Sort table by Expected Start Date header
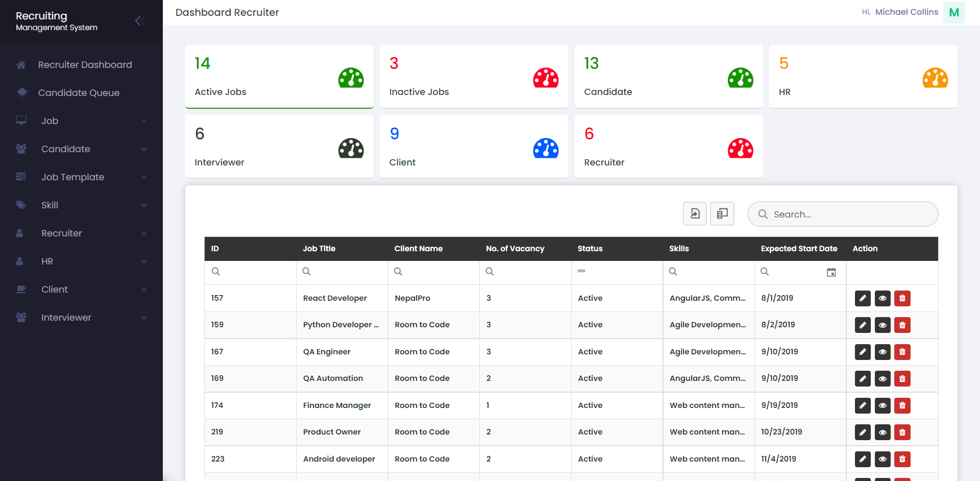The height and width of the screenshot is (481, 980). (x=799, y=249)
